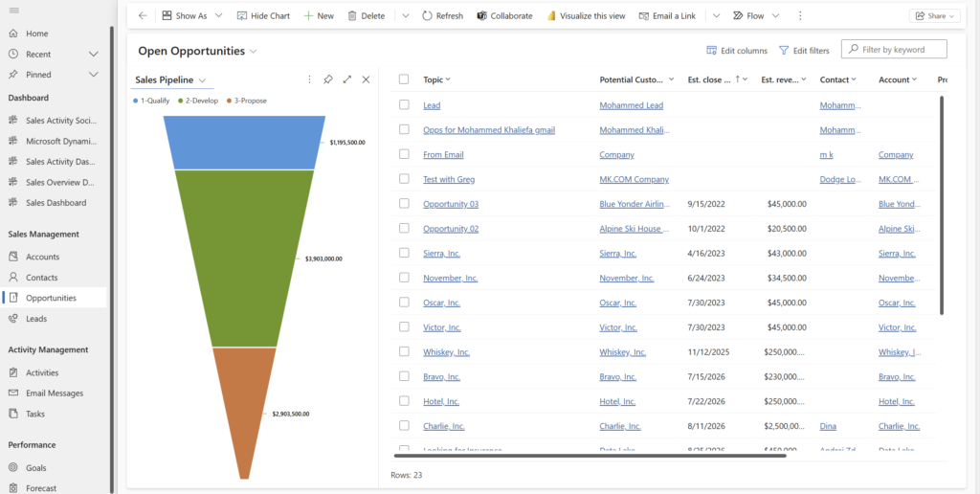This screenshot has height=494, width=980.
Task: Tick the checkbox for From Email row
Action: (x=404, y=154)
